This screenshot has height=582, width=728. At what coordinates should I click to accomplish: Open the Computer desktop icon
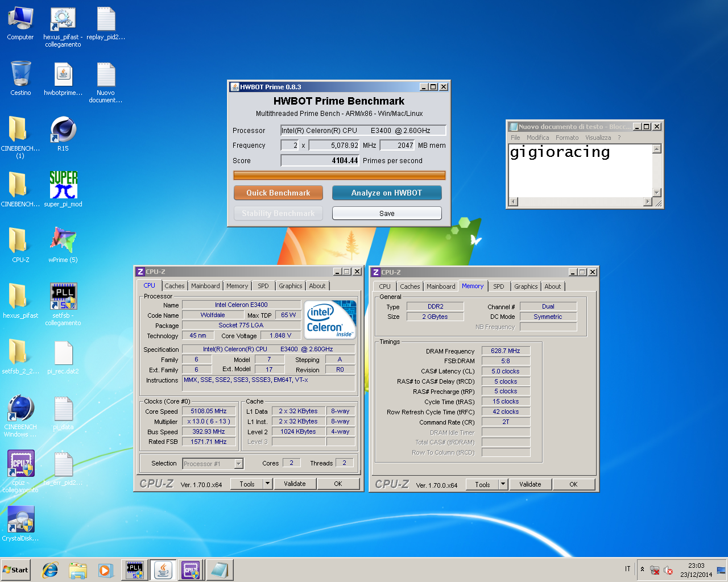point(20,24)
